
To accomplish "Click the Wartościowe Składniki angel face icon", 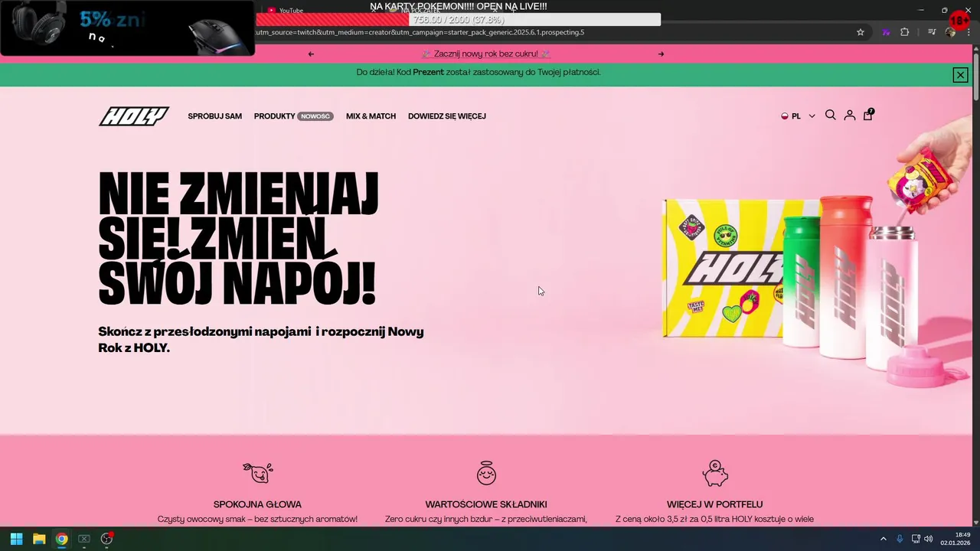I will 486,473.
